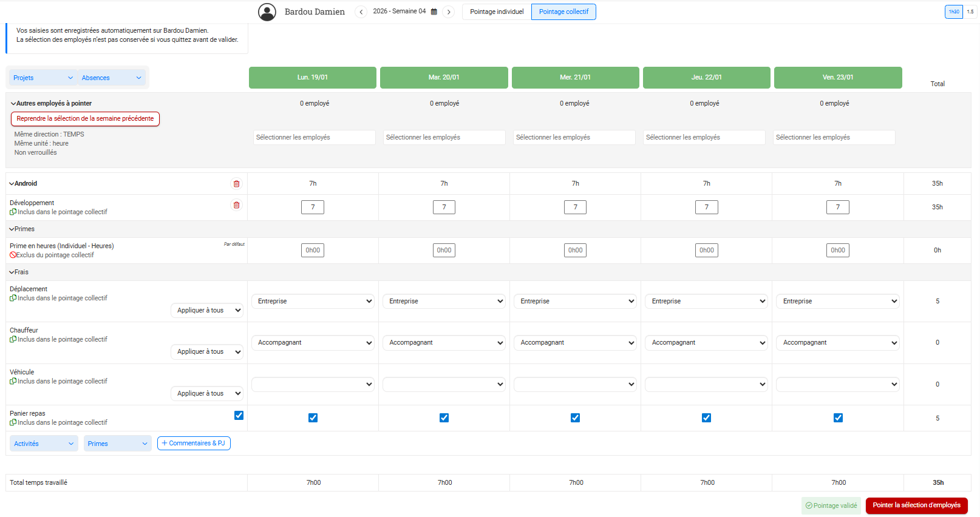Click 'Sélectionner les employés' field for Monday
This screenshot has width=980, height=517.
[315, 138]
